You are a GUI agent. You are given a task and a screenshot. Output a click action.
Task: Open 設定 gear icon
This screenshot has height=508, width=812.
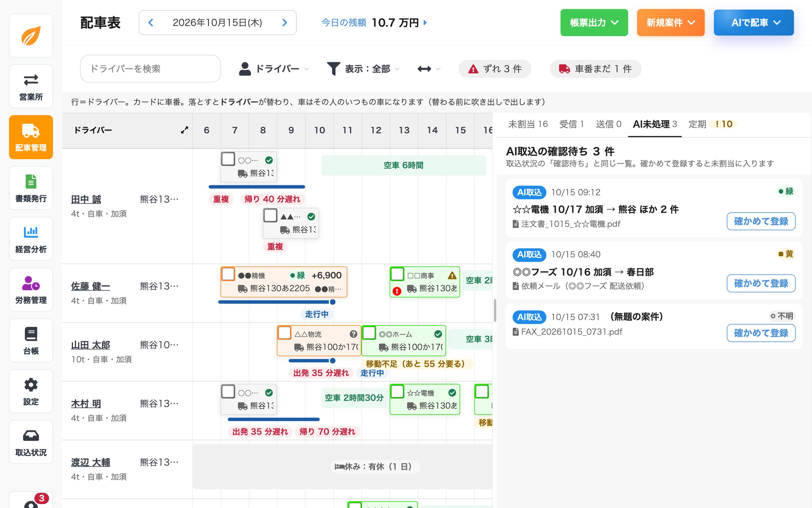point(31,391)
